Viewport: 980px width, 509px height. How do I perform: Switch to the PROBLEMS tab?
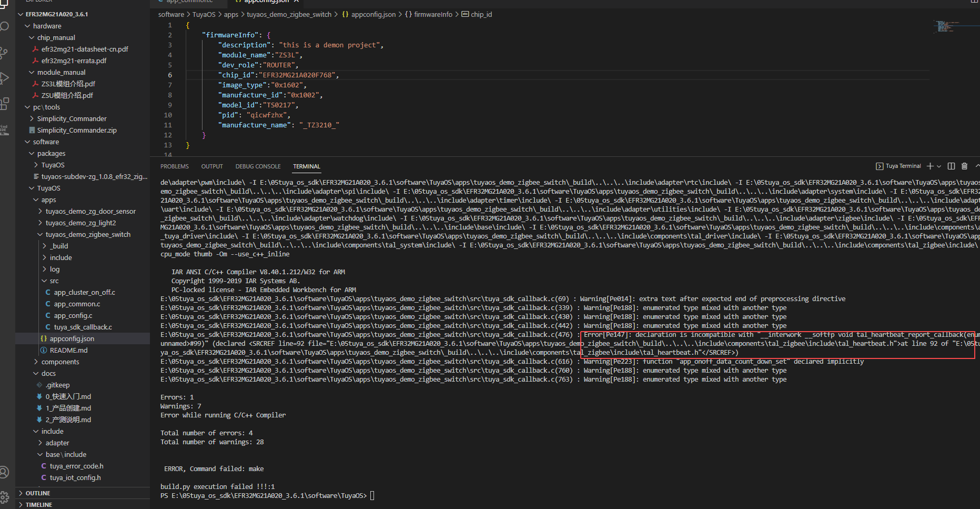tap(175, 166)
